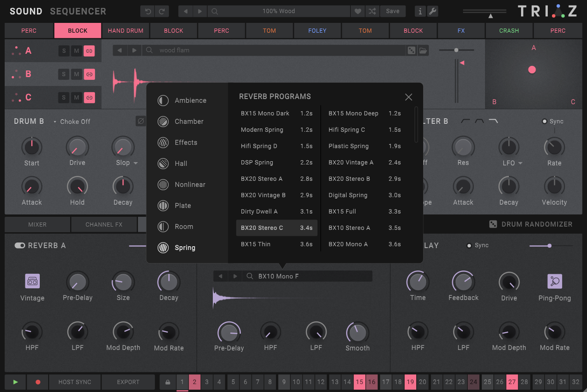Open the Choke Off dropdown
This screenshot has height=392, width=587.
click(72, 121)
